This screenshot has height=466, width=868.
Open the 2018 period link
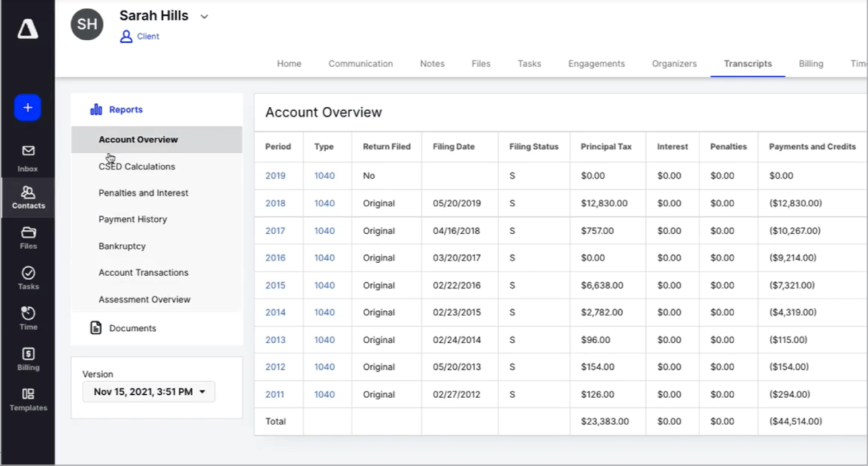(x=275, y=204)
